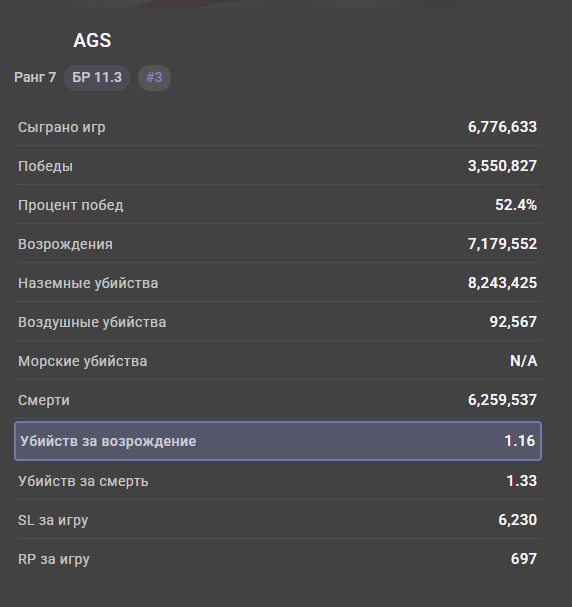Select the Наземные убийства row
Image resolution: width=572 pixels, height=607 pixels.
coord(278,283)
